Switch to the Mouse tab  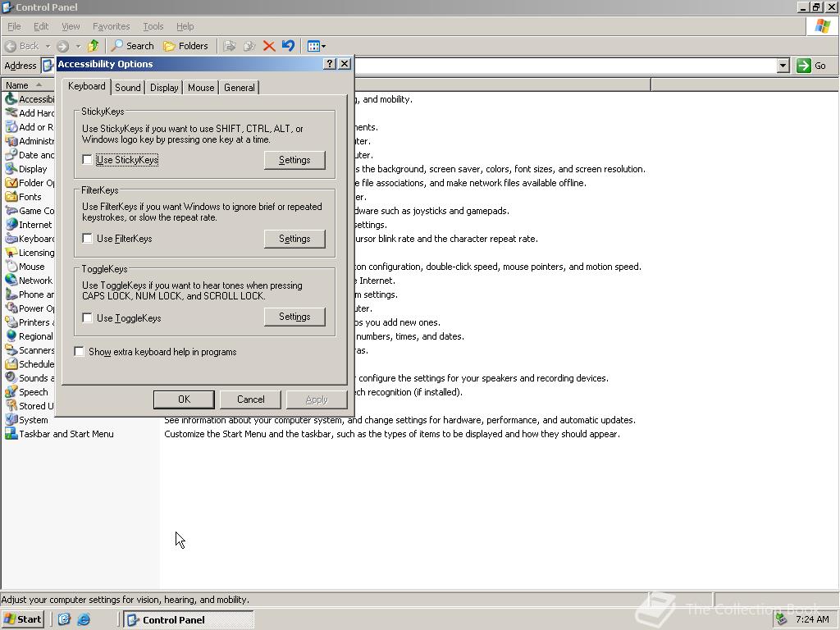[201, 87]
